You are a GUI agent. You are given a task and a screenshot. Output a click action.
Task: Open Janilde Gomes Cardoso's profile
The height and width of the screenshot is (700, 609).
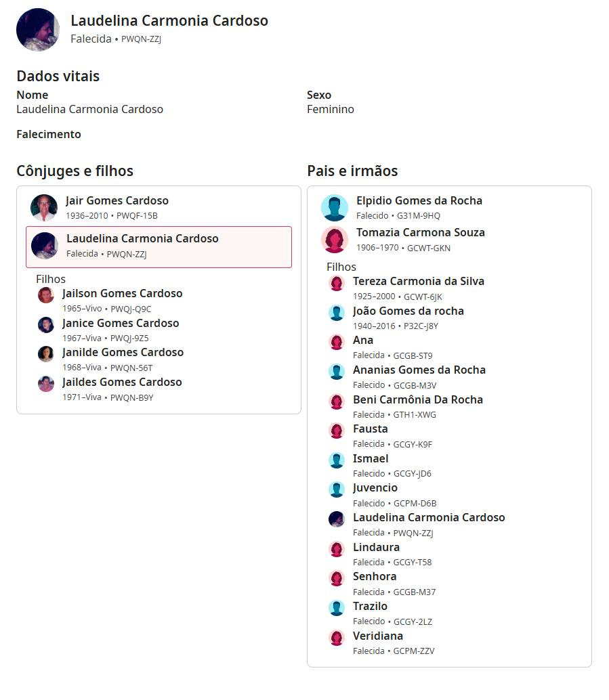(123, 352)
